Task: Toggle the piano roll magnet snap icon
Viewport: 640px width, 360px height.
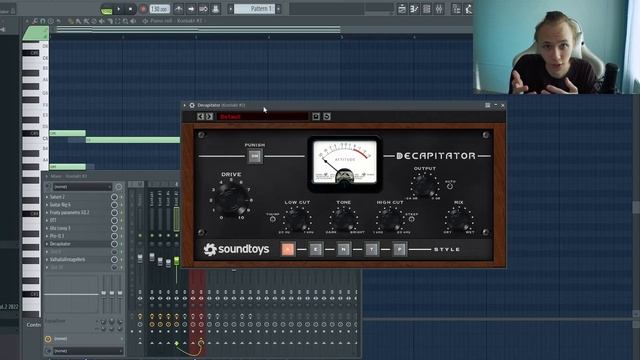Action: (42, 21)
